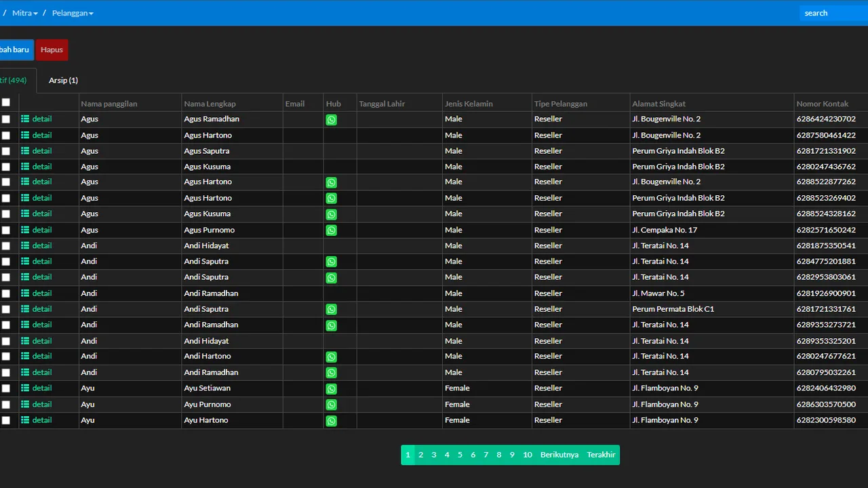Open WhatsApp for contact 6281721331761
The image size is (868, 488).
[x=331, y=309]
